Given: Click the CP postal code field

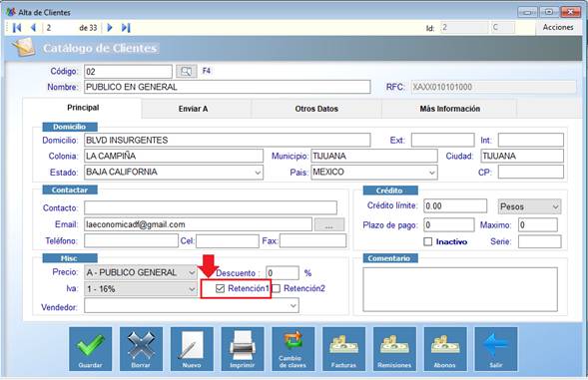Looking at the screenshot, I should tap(531, 173).
